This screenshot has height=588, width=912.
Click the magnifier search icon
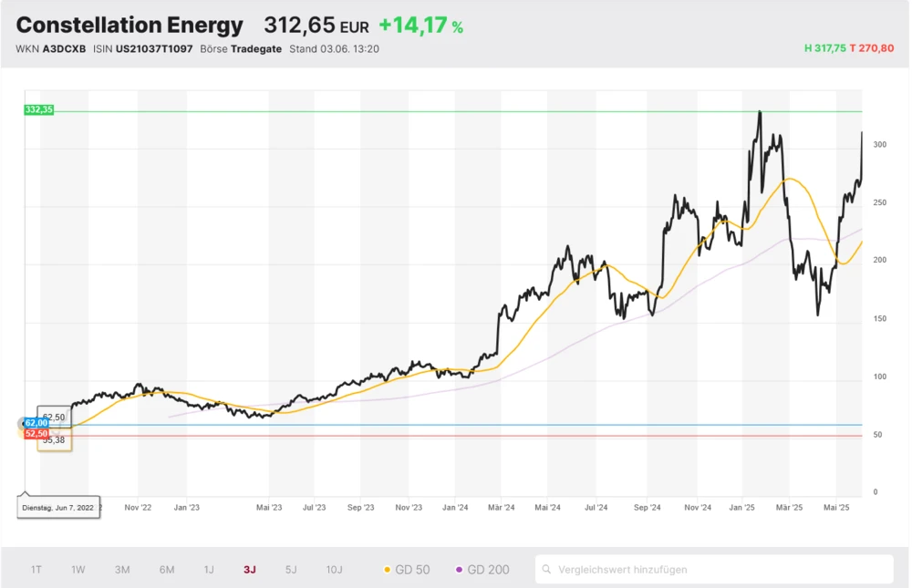coord(548,569)
